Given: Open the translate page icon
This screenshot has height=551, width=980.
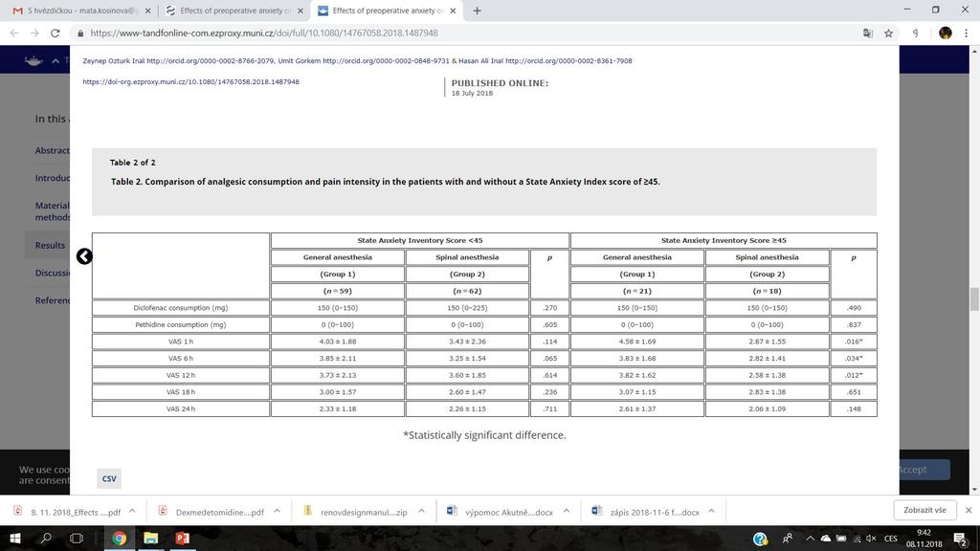Looking at the screenshot, I should [867, 33].
